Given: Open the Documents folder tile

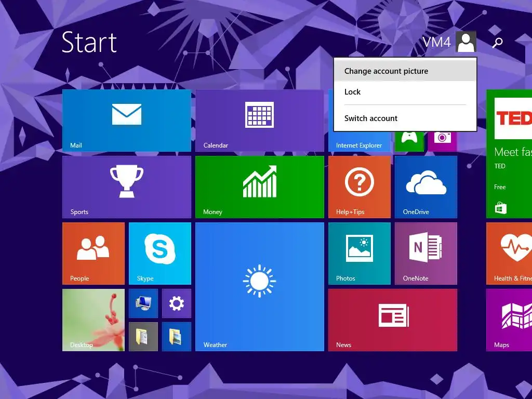Looking at the screenshot, I should coord(143,337).
